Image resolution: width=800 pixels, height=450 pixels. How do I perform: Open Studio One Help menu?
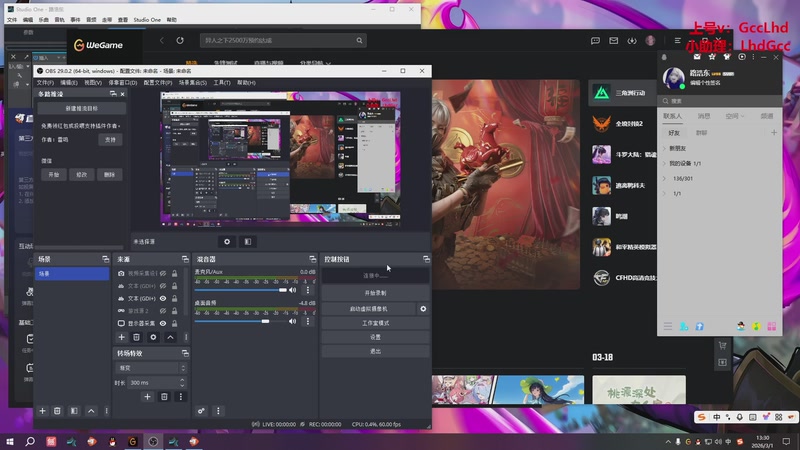point(171,20)
